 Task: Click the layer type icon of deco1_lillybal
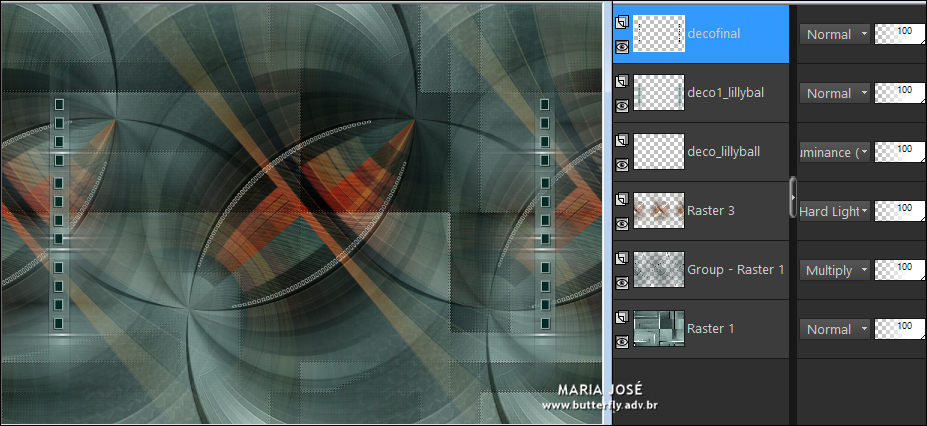pos(621,82)
